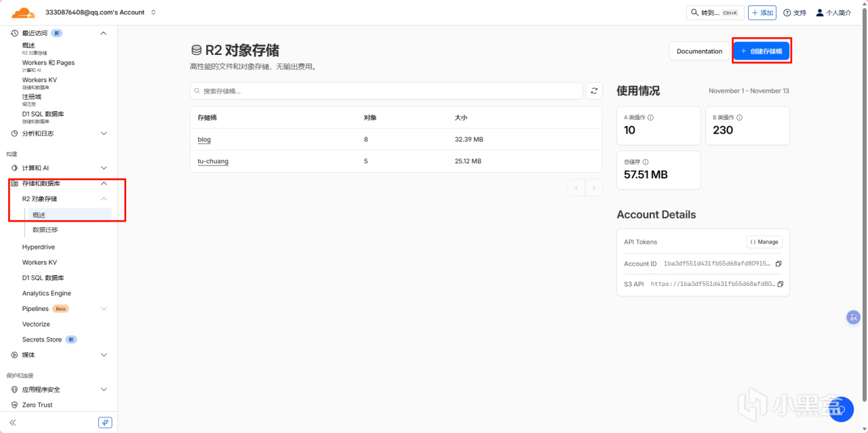Collapse the 最近访问 section chevron
The image size is (868, 433).
coord(104,33)
